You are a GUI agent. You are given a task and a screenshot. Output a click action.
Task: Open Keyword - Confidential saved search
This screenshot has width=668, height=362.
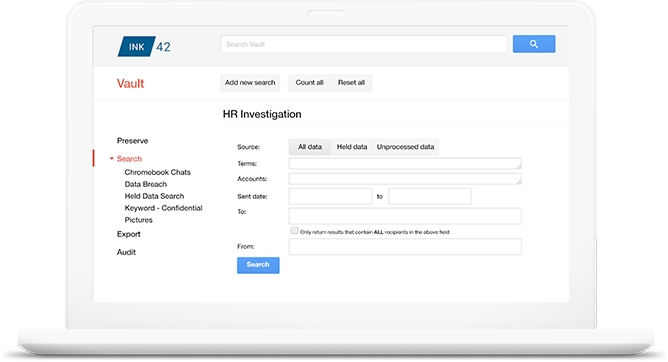coord(163,208)
